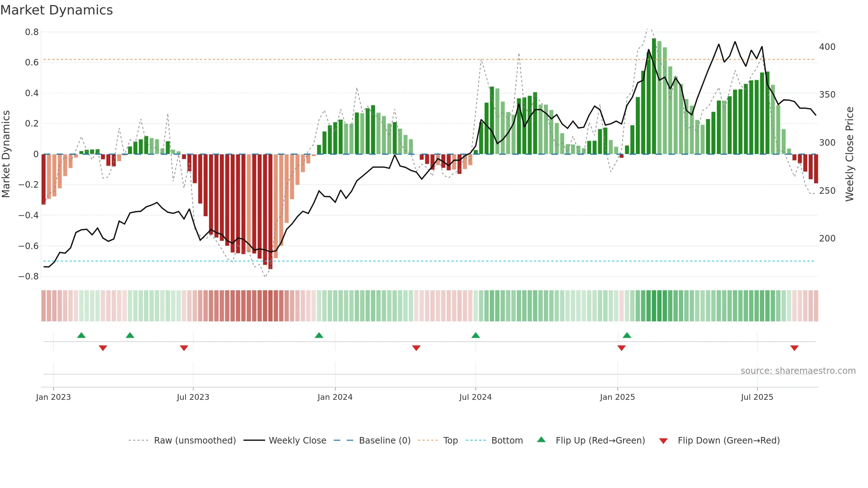Click the red flip-down marker after Jul 2025
The height and width of the screenshot is (488, 868).
795,348
